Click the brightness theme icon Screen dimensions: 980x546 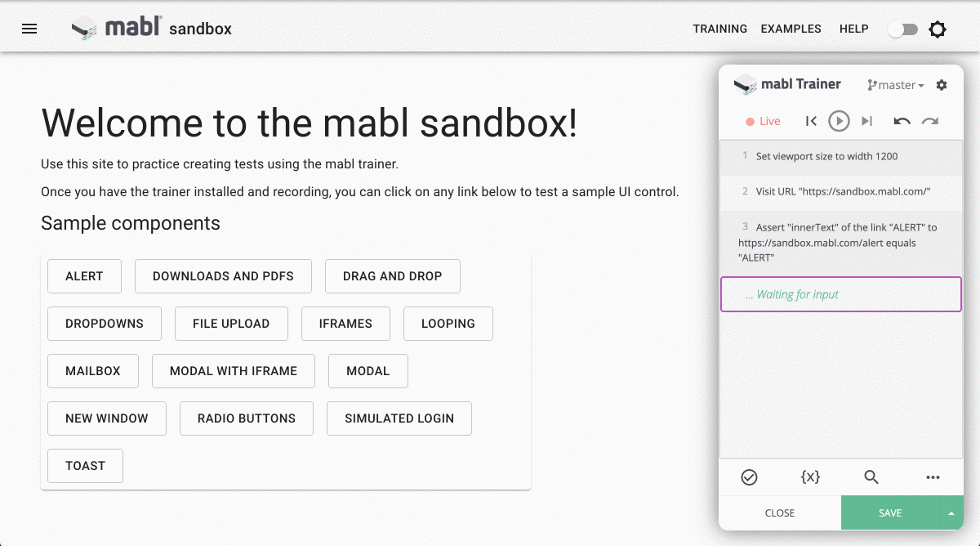pyautogui.click(x=938, y=29)
